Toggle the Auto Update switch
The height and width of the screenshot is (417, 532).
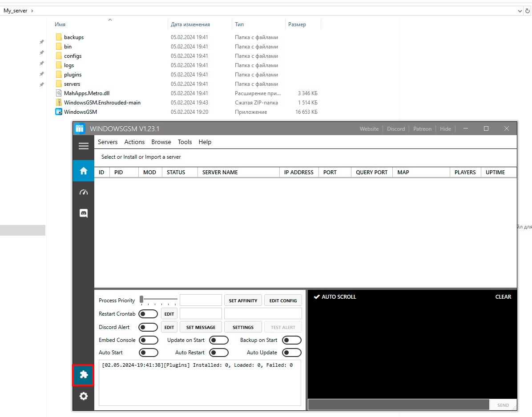(x=292, y=353)
